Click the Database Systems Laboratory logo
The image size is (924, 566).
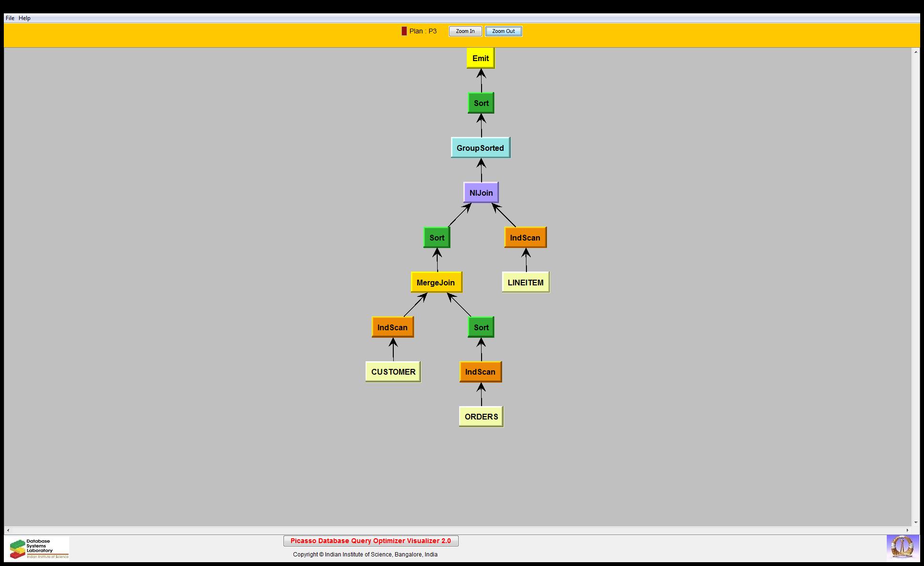(39, 548)
